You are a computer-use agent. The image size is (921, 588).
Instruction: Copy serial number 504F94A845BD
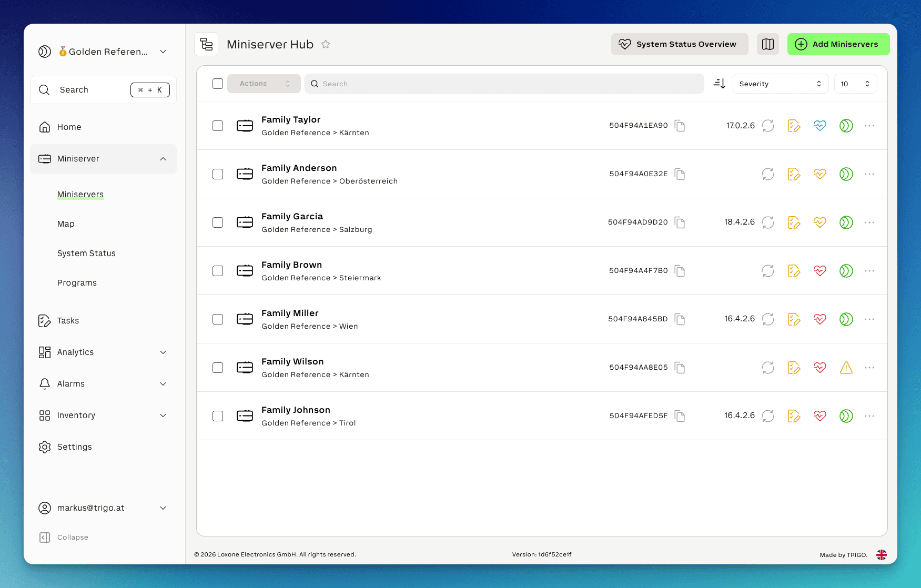coord(680,319)
